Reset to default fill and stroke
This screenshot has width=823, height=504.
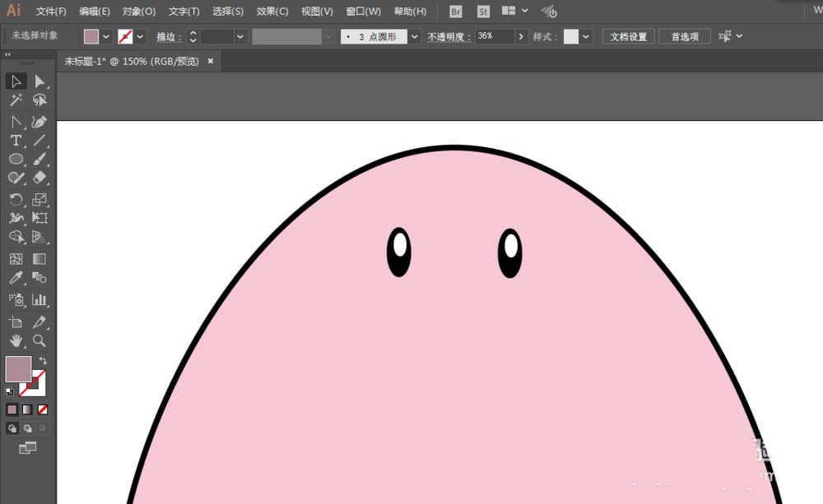coord(9,391)
